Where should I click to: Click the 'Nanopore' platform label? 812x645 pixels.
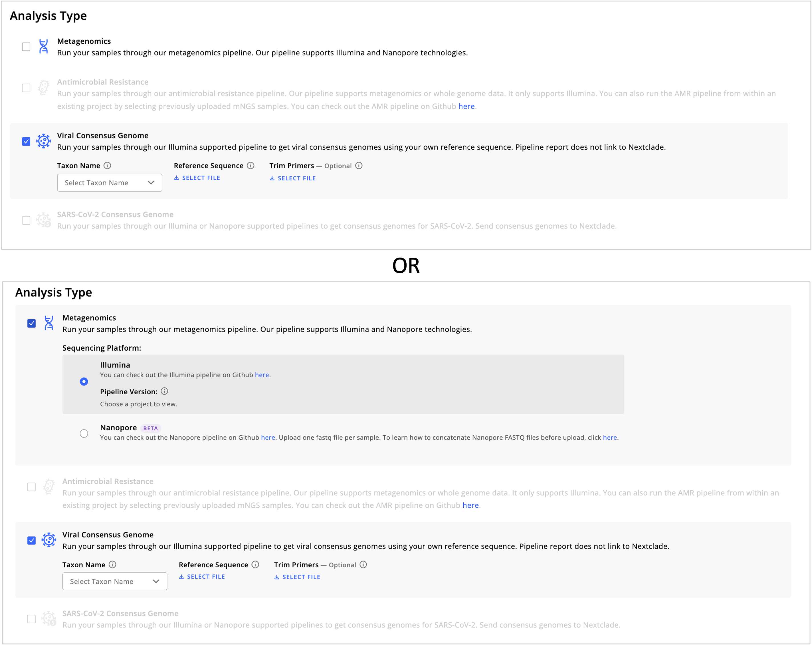coord(118,427)
